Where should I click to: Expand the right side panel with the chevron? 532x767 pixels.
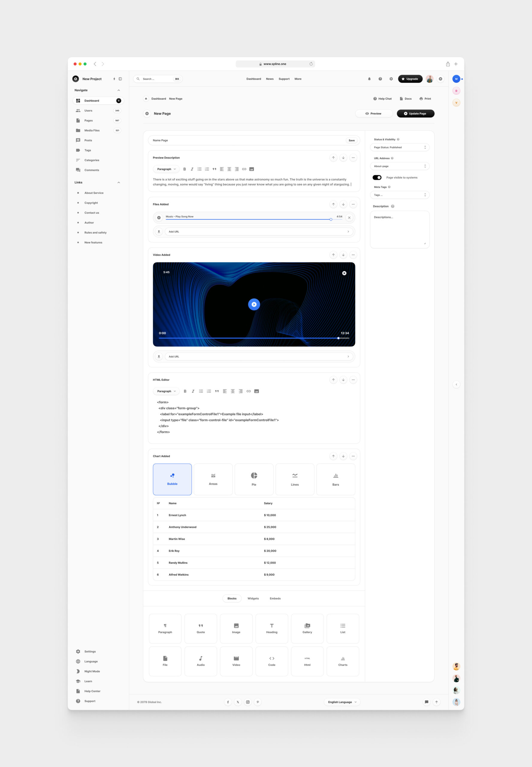(456, 384)
